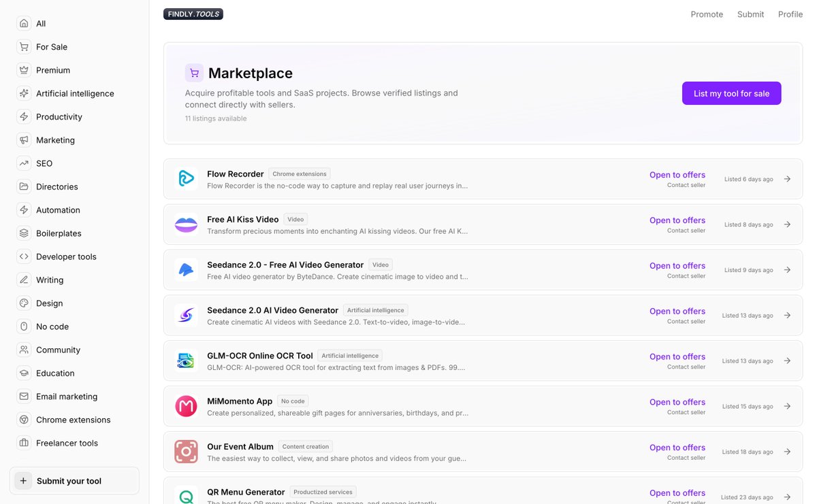Image resolution: width=817 pixels, height=504 pixels.
Task: Click the No code tag on MiMomento App
Action: [293, 401]
